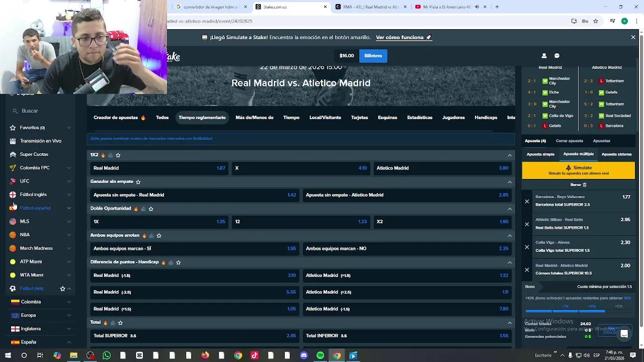This screenshot has width=644, height=362.
Task: Toggle the star next to Fútbol (968)
Action: [62, 289]
